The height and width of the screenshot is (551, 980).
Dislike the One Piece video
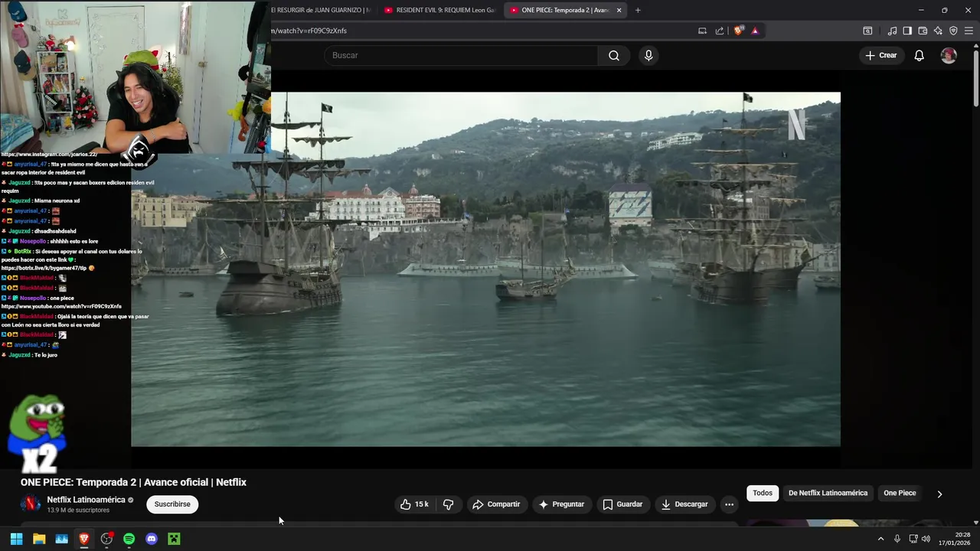[x=449, y=504]
